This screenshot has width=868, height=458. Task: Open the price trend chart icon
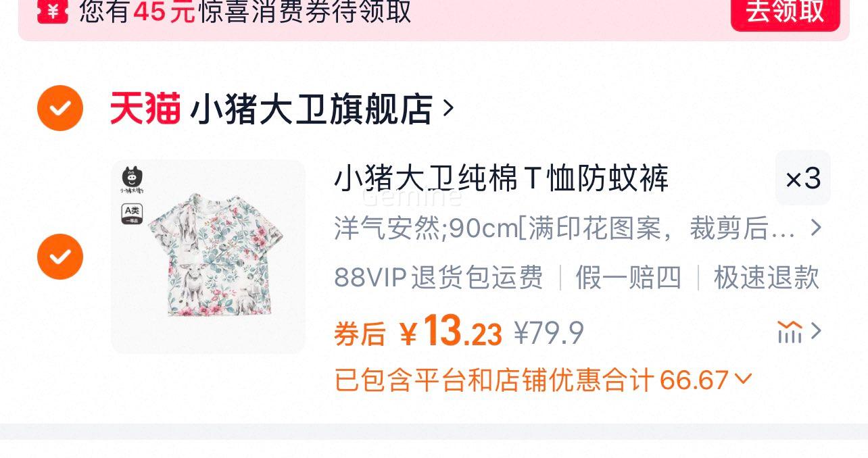coord(799,331)
